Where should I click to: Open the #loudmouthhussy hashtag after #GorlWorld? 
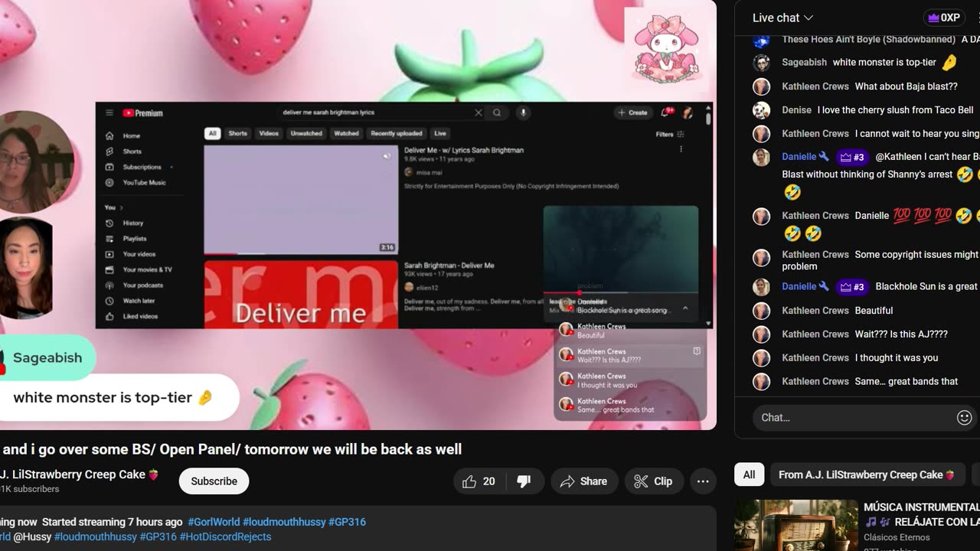284,522
